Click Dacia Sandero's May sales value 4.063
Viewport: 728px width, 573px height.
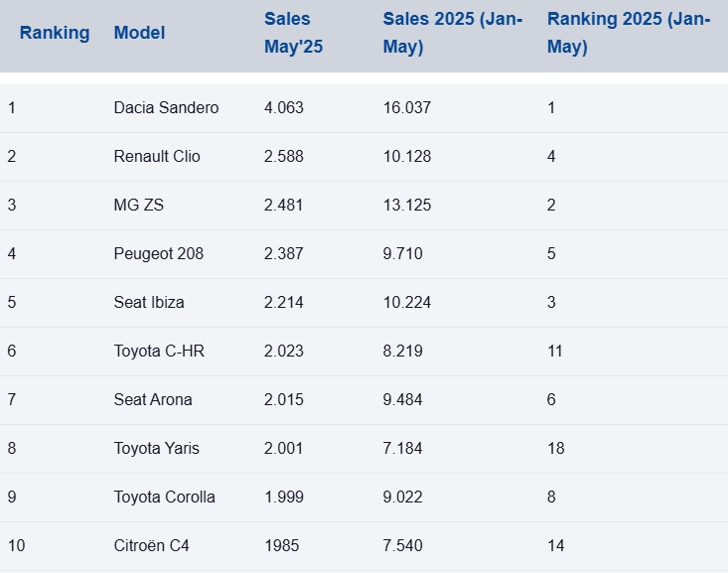284,107
